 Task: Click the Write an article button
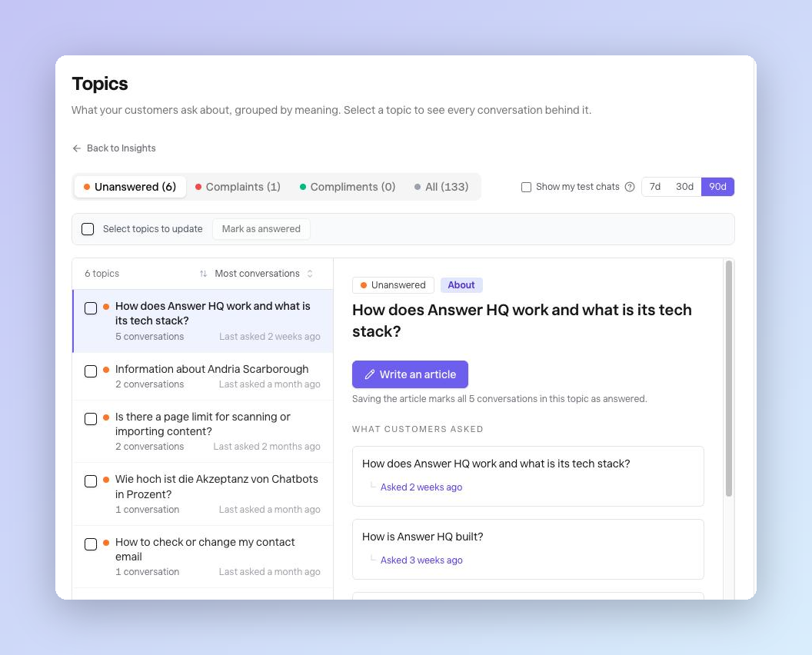(410, 374)
